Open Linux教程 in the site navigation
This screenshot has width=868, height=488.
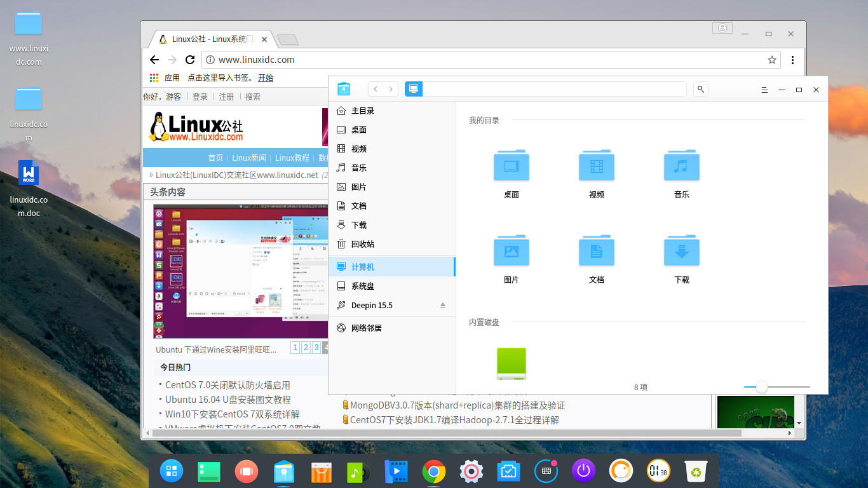[292, 158]
